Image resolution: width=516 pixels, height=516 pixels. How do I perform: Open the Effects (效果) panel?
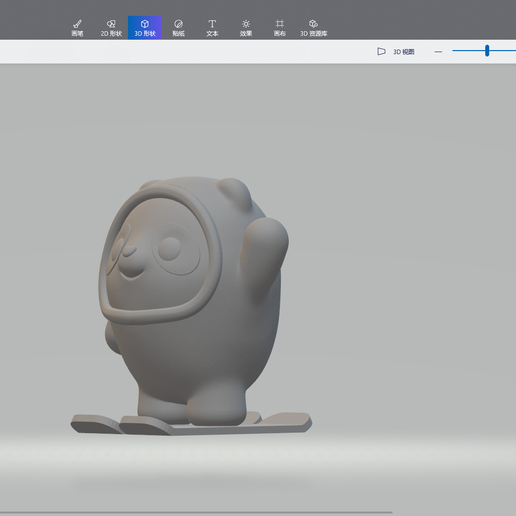click(246, 28)
